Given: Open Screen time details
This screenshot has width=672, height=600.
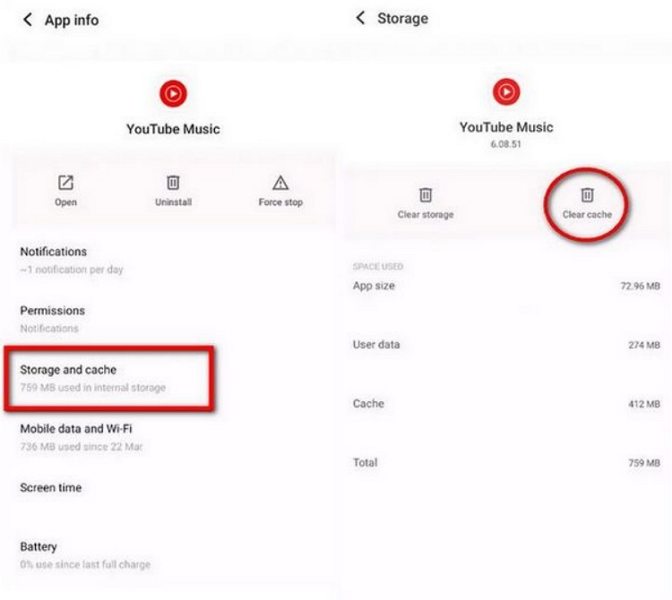Looking at the screenshot, I should pyautogui.click(x=171, y=488).
